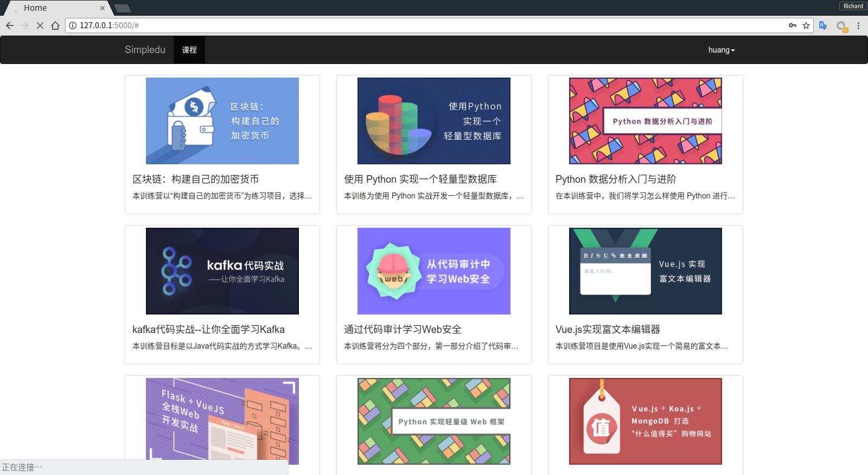This screenshot has width=868, height=475.
Task: Click description starting 在本训练营中，我们将学习
Action: coord(646,196)
